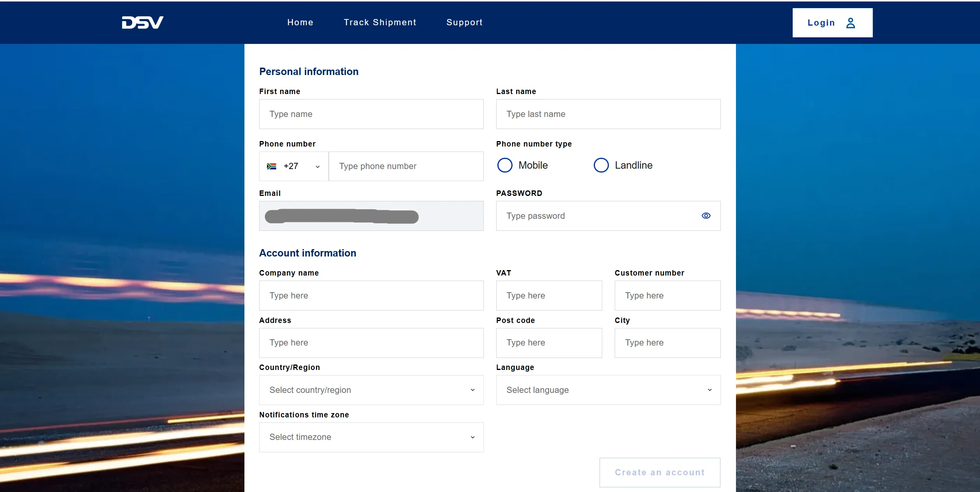Click the DSV logo in header
Image resolution: width=980 pixels, height=492 pixels.
point(142,23)
